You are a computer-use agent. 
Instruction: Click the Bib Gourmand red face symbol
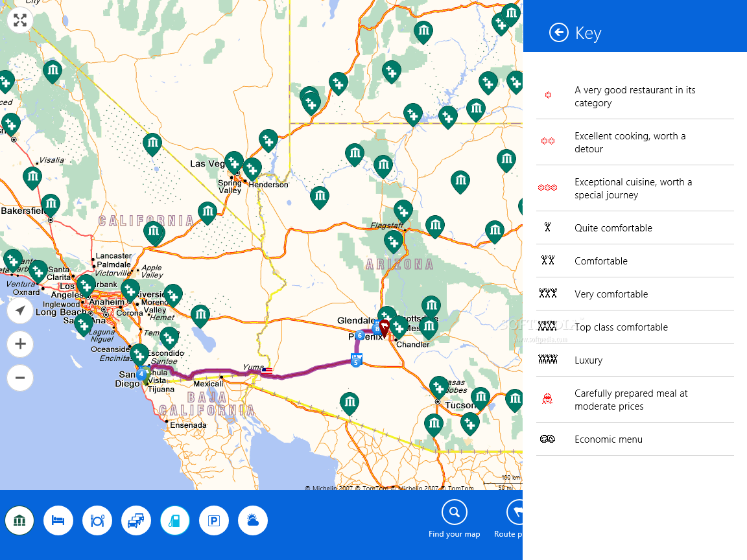point(547,399)
